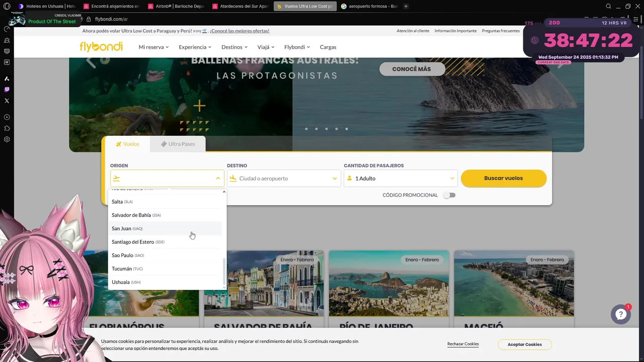Open ¡Conocé las mejores ofertas! link
The image size is (644, 362).
point(239,31)
